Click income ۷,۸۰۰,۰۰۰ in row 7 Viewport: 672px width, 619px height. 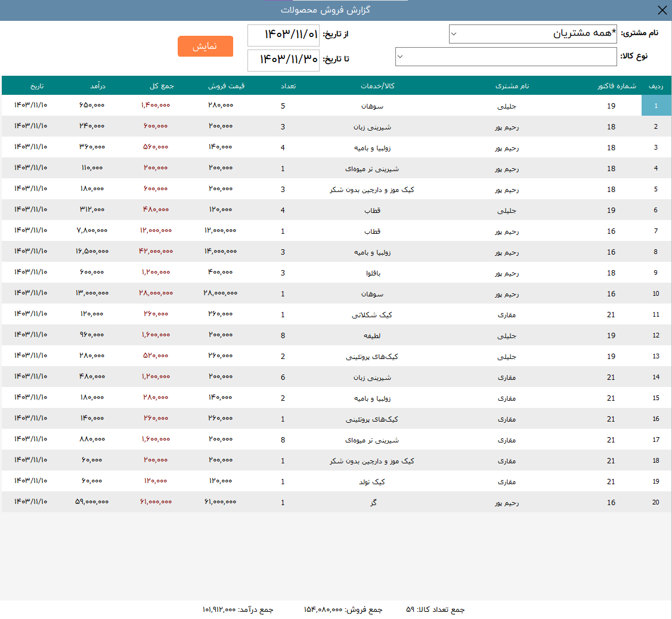pyautogui.click(x=92, y=231)
